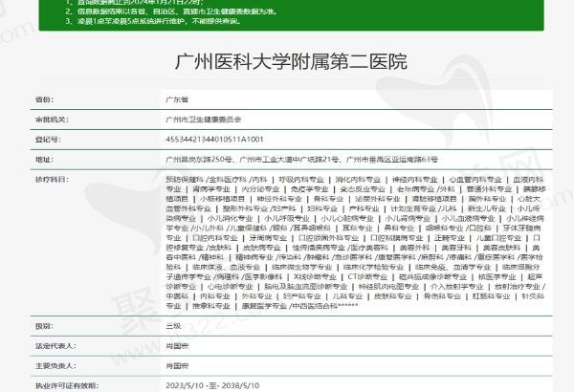Click 皮肤病专业 in the department list
This screenshot has height=392, width=574.
coord(262,248)
